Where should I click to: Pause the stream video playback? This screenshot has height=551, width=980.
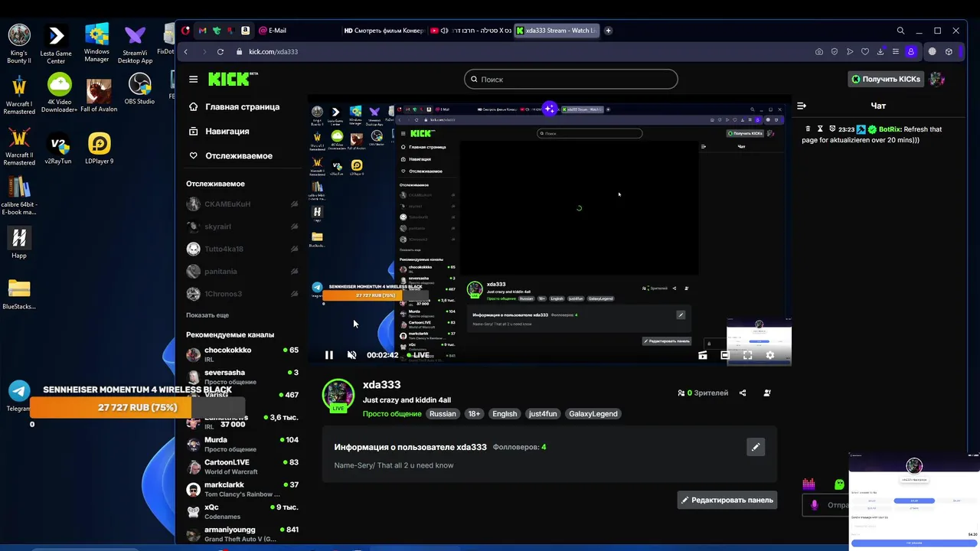pos(329,355)
